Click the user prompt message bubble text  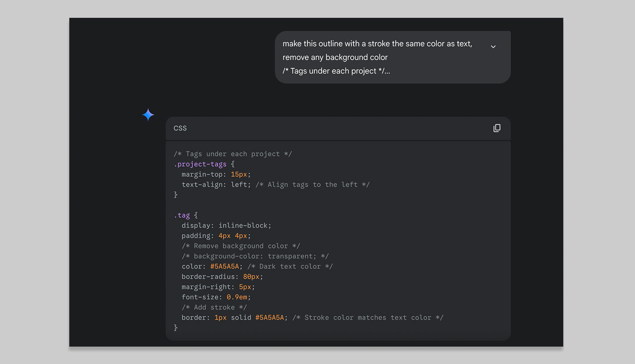(x=377, y=57)
